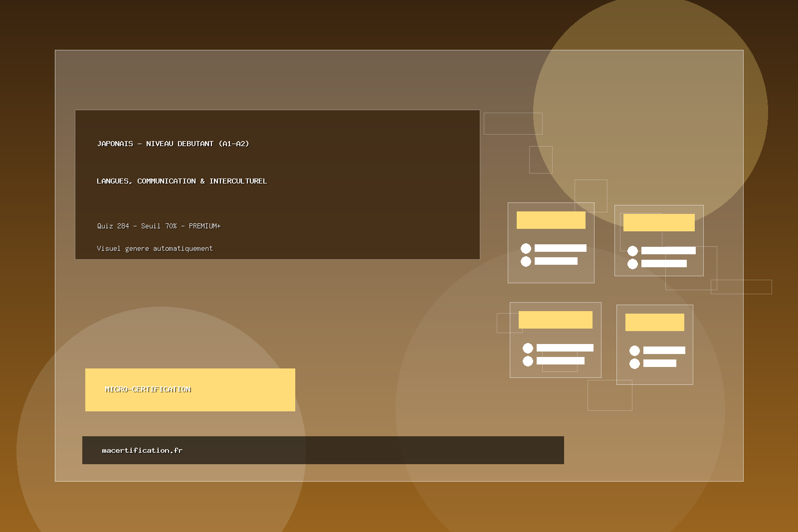
Task: Click the yellow header of the bottom-left quiz card
Action: (555, 320)
